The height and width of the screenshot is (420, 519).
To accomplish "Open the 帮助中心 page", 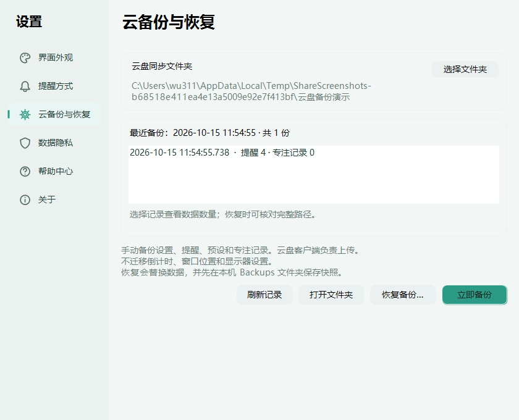I will click(x=54, y=172).
